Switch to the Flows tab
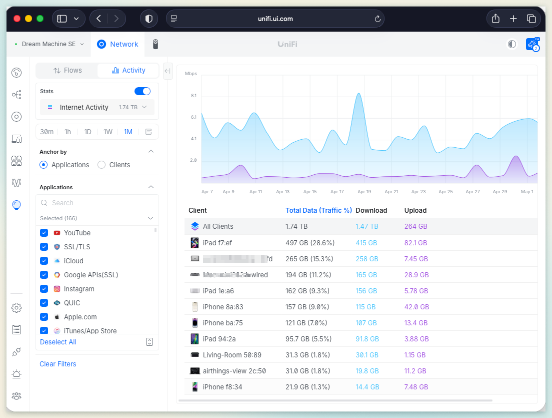Screen dimensions: 552x418 (x=67, y=70)
